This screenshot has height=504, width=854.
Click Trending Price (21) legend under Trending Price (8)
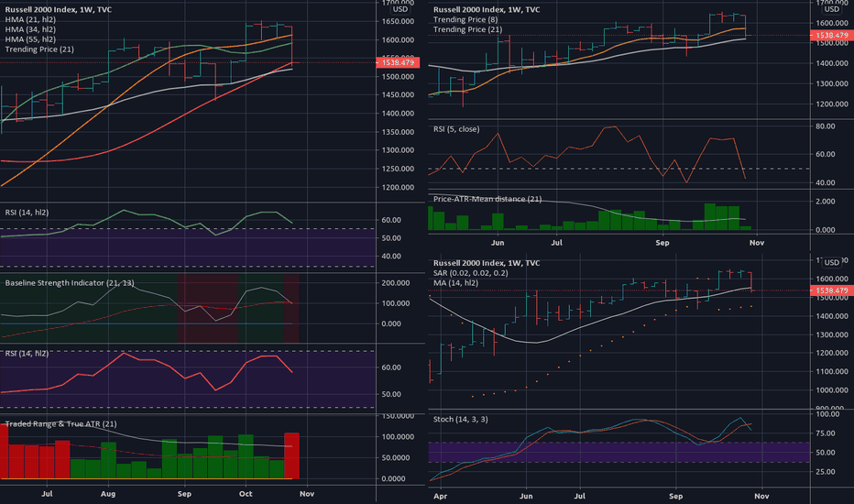coord(467,29)
